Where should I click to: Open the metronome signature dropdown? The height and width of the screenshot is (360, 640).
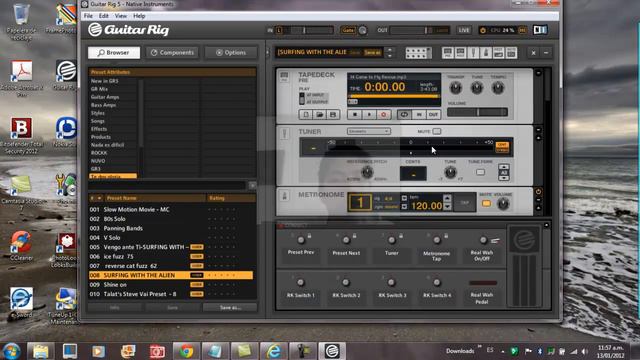[404, 198]
